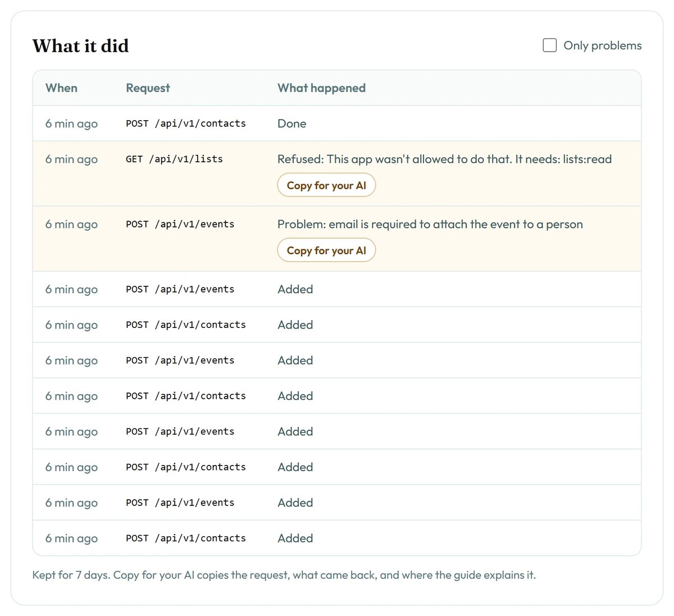Screen dimensions: 674x616
Task: Select the 'What happened' column header
Action: click(321, 88)
